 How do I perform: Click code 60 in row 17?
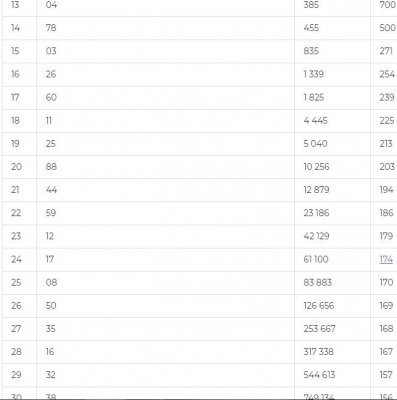[51, 97]
